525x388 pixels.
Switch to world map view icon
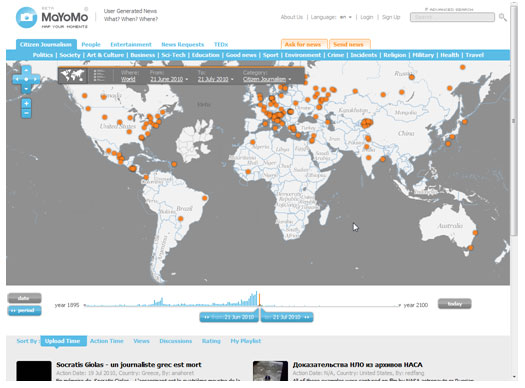73,76
